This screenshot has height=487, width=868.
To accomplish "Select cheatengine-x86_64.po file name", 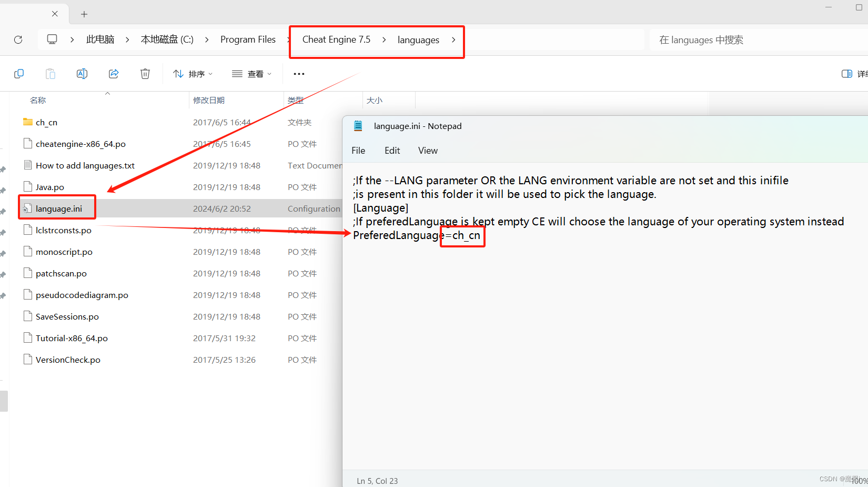I will click(80, 144).
